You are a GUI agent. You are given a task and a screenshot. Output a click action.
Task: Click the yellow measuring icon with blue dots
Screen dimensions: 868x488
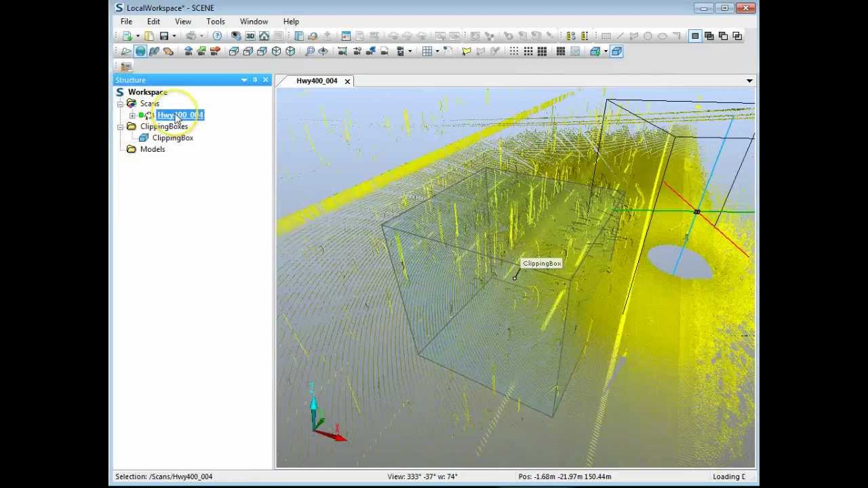pos(571,36)
